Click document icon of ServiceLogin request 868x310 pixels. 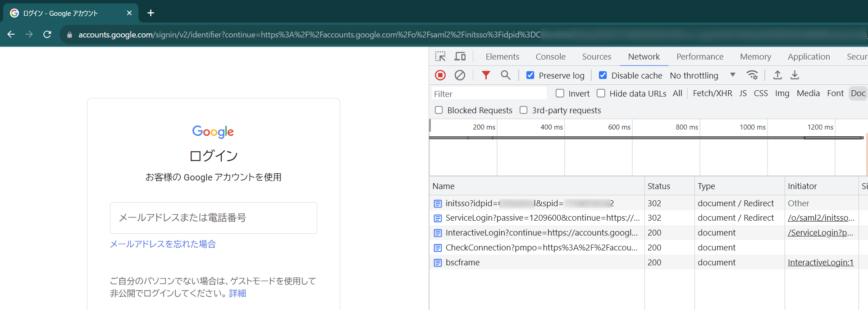438,218
